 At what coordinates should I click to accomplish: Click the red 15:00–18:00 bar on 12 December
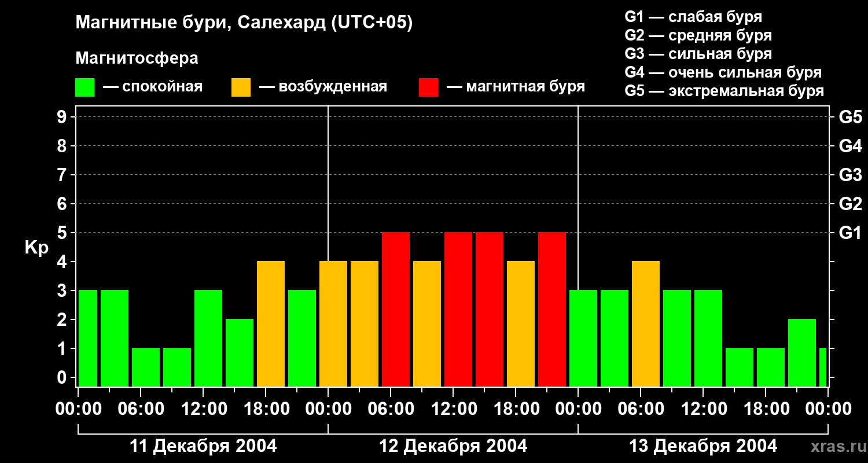coord(490,309)
